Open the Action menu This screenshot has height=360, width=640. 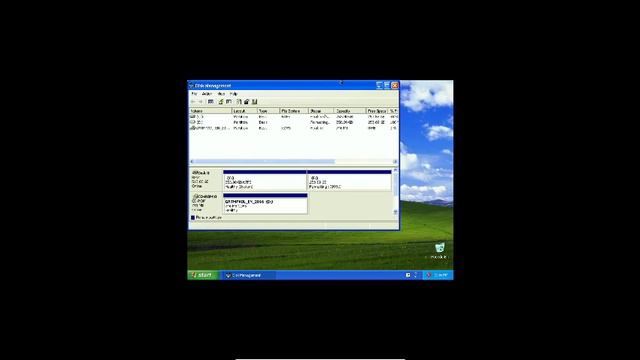click(207, 94)
